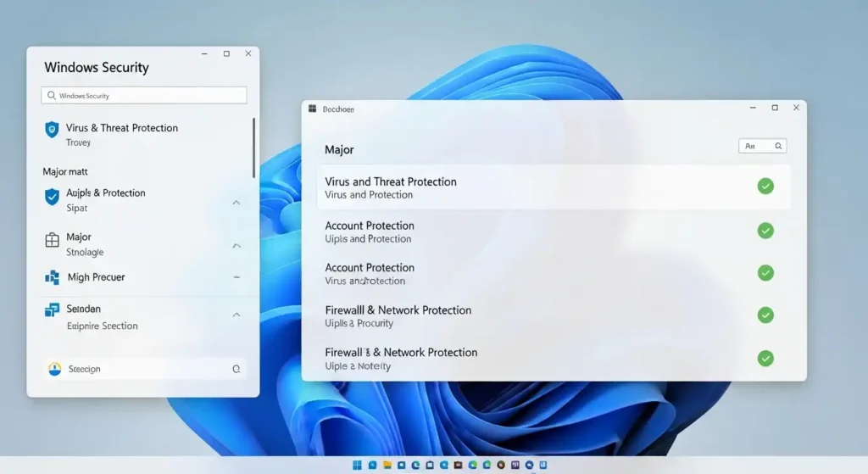Collapse the Major Stnolagle chevron
The image size is (868, 474).
(x=236, y=245)
